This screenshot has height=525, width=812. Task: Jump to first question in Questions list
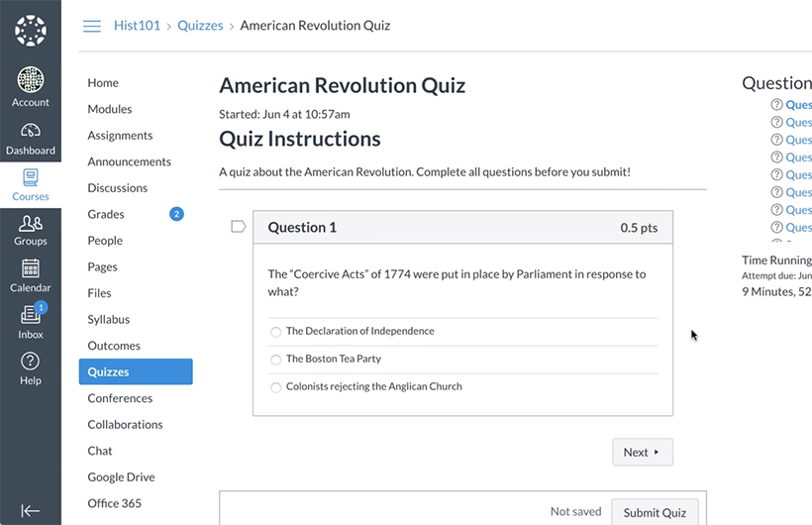tap(798, 105)
